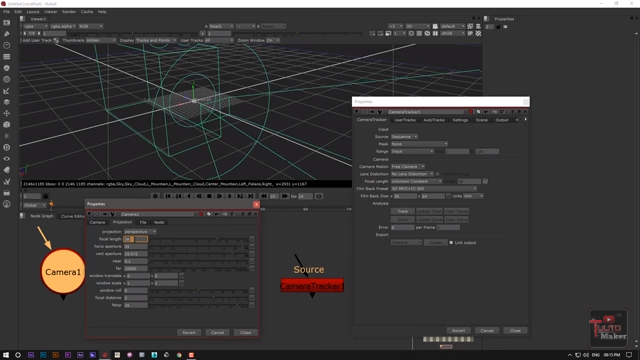
Task: Toggle the checkbox beside Lens Distortion dropdown
Action: tap(438, 174)
